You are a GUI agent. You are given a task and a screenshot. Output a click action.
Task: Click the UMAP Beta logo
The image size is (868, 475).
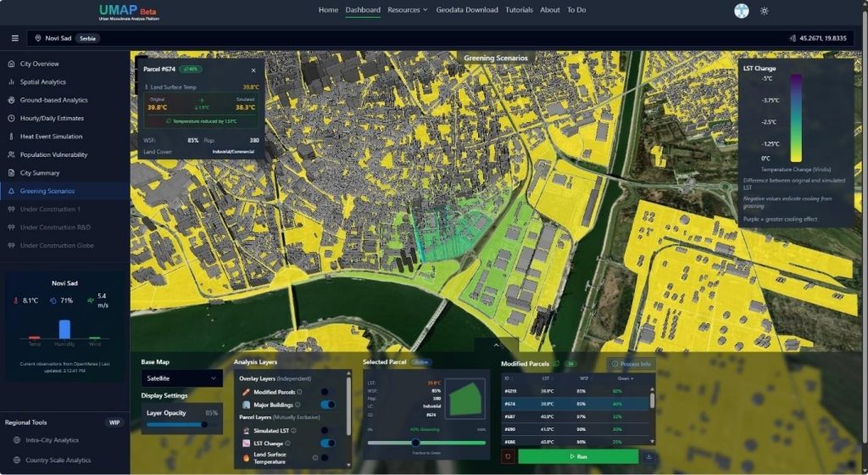pyautogui.click(x=129, y=12)
